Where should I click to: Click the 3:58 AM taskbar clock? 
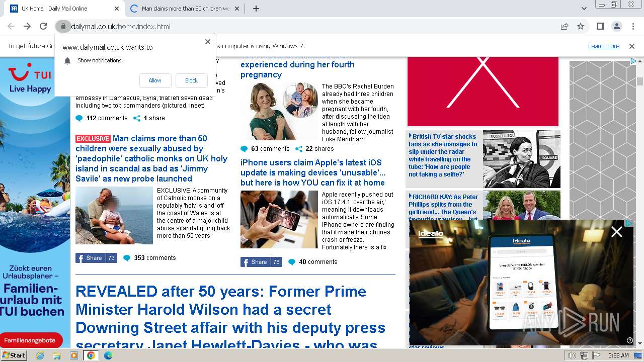(618, 355)
